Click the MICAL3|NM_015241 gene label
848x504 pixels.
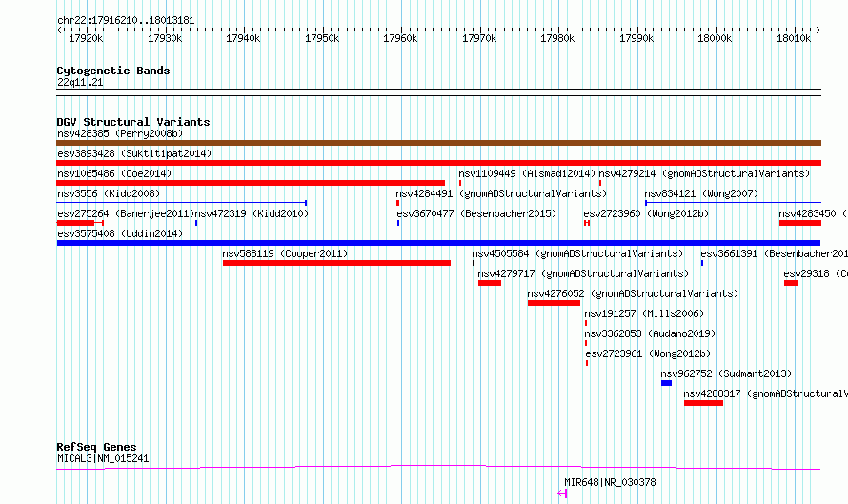(103, 458)
